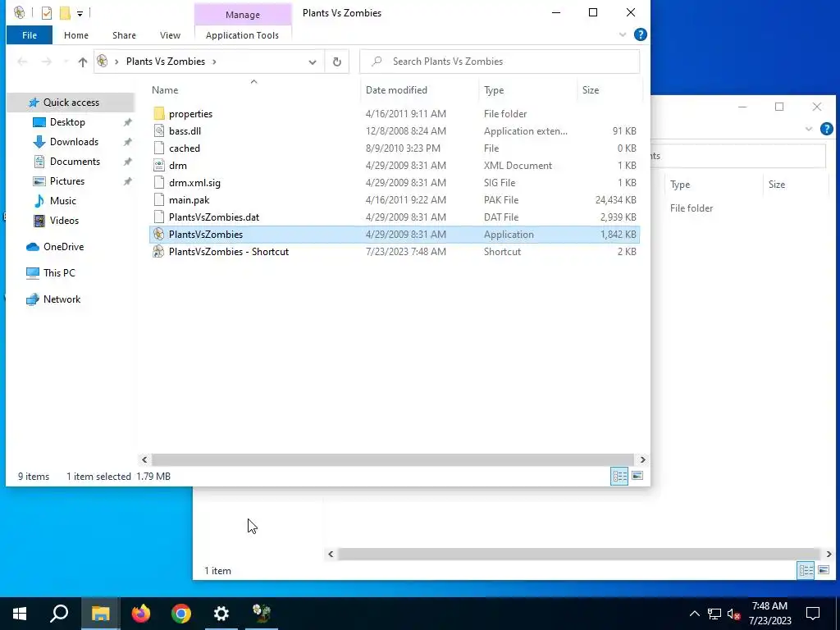Open File Explorer taskbar button
Viewport: 840px width, 630px height.
[100, 614]
